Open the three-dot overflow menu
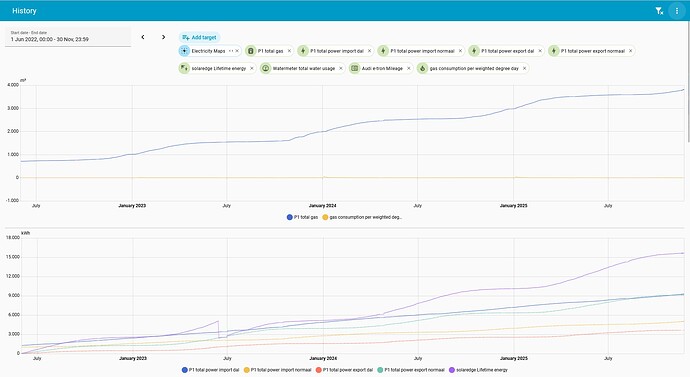 (677, 11)
